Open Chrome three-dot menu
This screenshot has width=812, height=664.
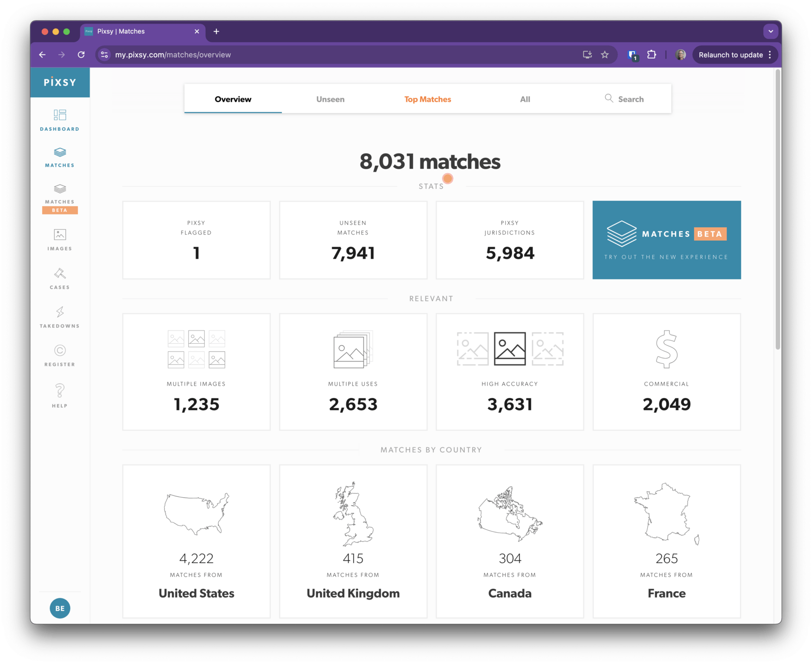pos(770,55)
